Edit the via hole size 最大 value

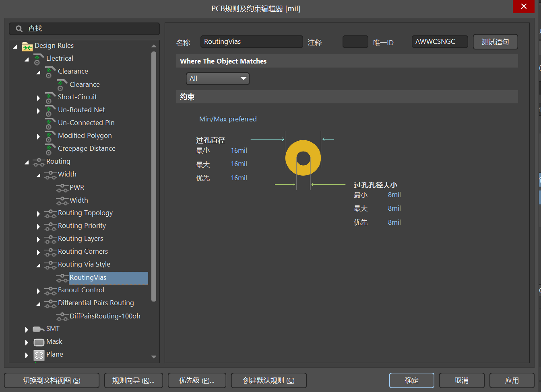(x=394, y=208)
